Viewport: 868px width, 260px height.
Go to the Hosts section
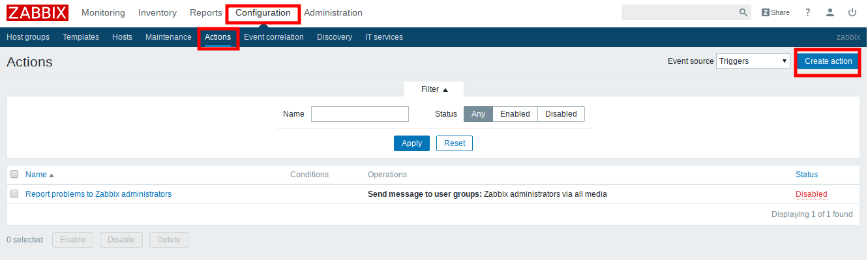[123, 37]
